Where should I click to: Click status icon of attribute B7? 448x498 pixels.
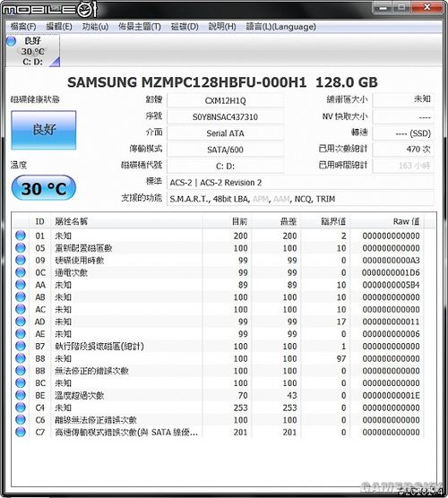pos(21,346)
